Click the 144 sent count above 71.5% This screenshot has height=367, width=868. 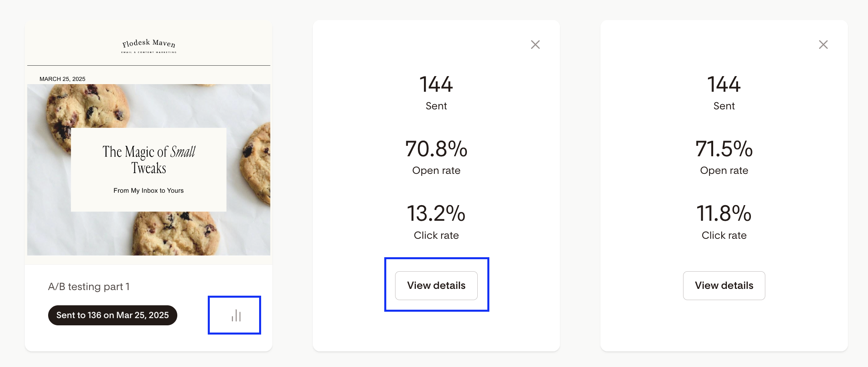(x=724, y=85)
